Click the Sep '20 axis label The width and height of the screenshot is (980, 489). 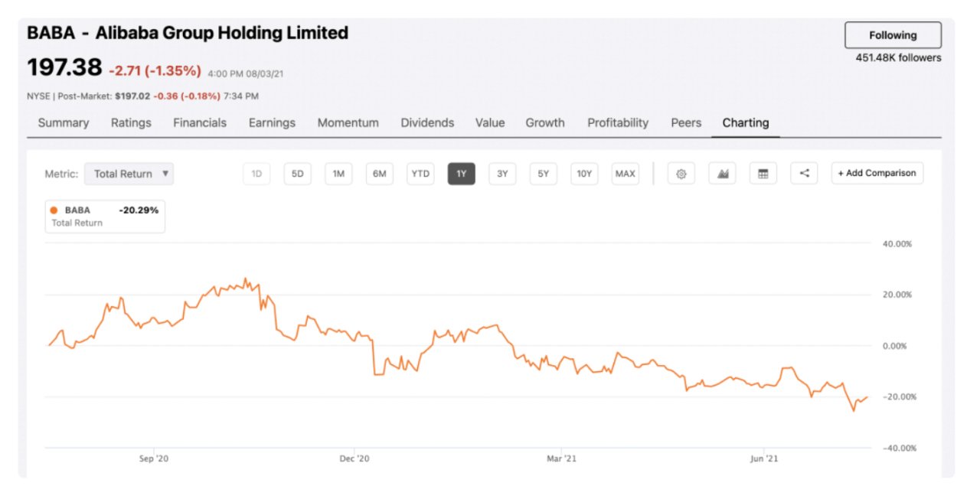click(x=153, y=458)
